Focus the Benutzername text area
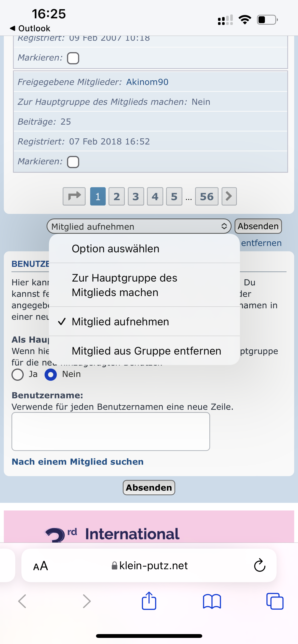The height and width of the screenshot is (644, 298). pos(111,431)
